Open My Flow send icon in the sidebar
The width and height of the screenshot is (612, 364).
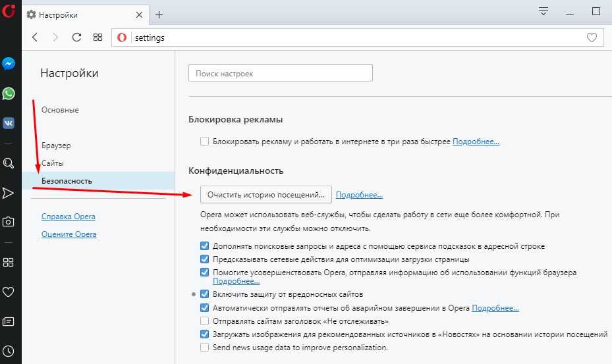click(8, 193)
